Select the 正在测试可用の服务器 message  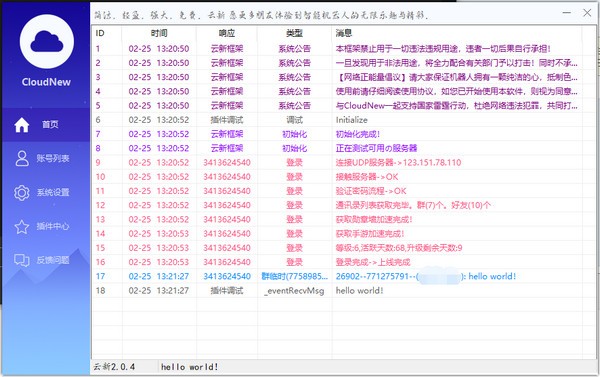point(377,148)
